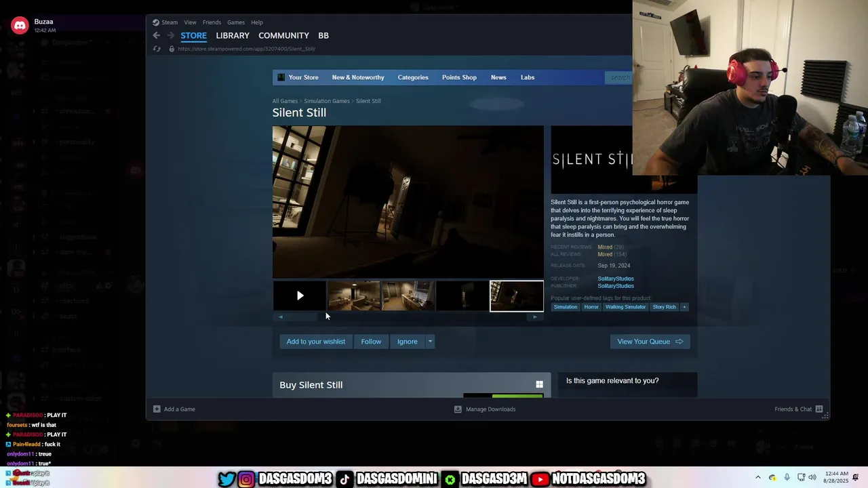Select the highlighted last screenshot thumbnail
868x488 pixels.
pyautogui.click(x=517, y=296)
